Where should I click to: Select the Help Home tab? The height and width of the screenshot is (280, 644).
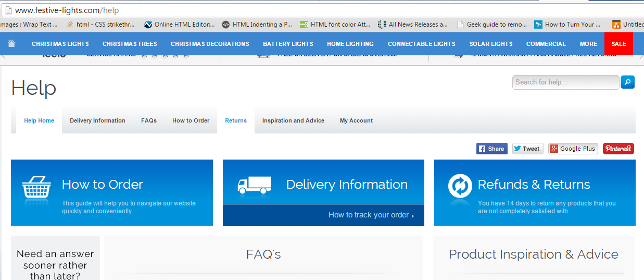click(39, 120)
